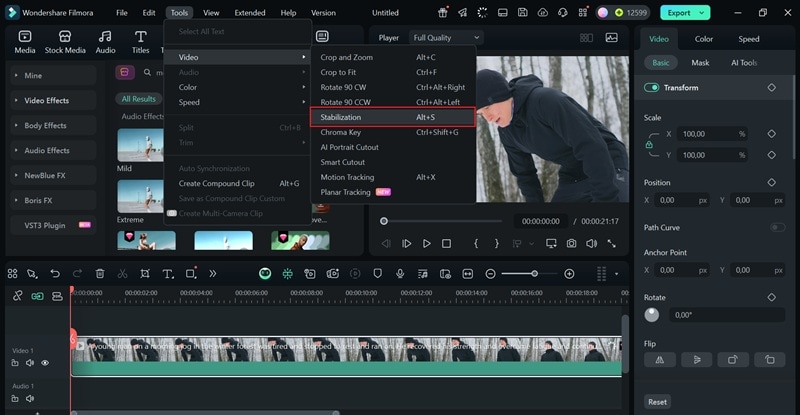The image size is (800, 415).
Task: Click the fullscreen expand icon in player
Action: click(x=612, y=243)
